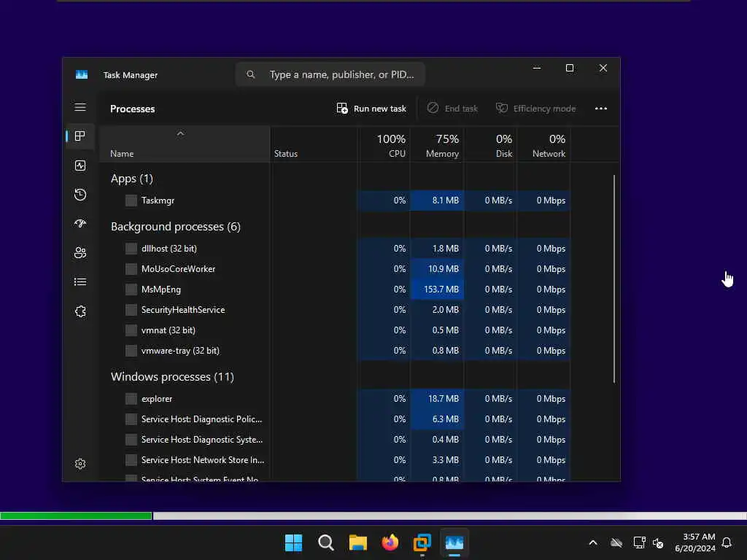The height and width of the screenshot is (560, 747).
Task: Click the Name column sort arrow
Action: (180, 134)
